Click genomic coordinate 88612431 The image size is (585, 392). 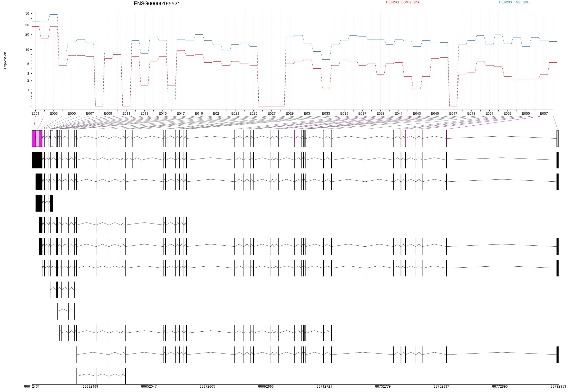[x=32, y=386]
